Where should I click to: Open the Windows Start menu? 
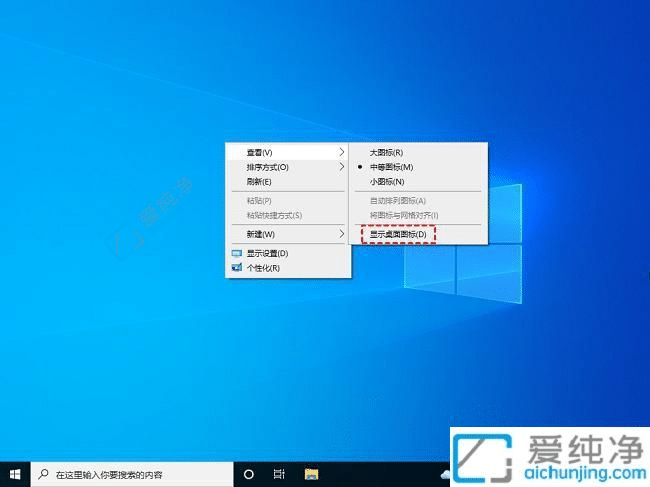pos(15,474)
